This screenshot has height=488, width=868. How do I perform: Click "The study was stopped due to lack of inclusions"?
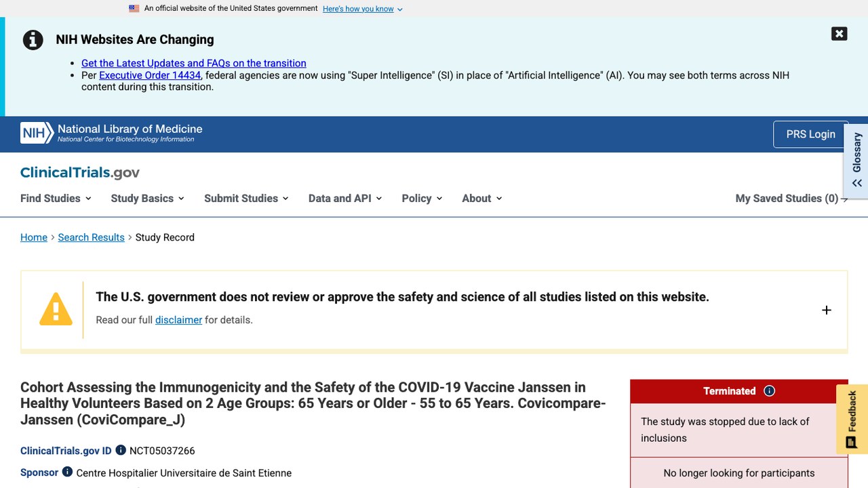point(725,430)
